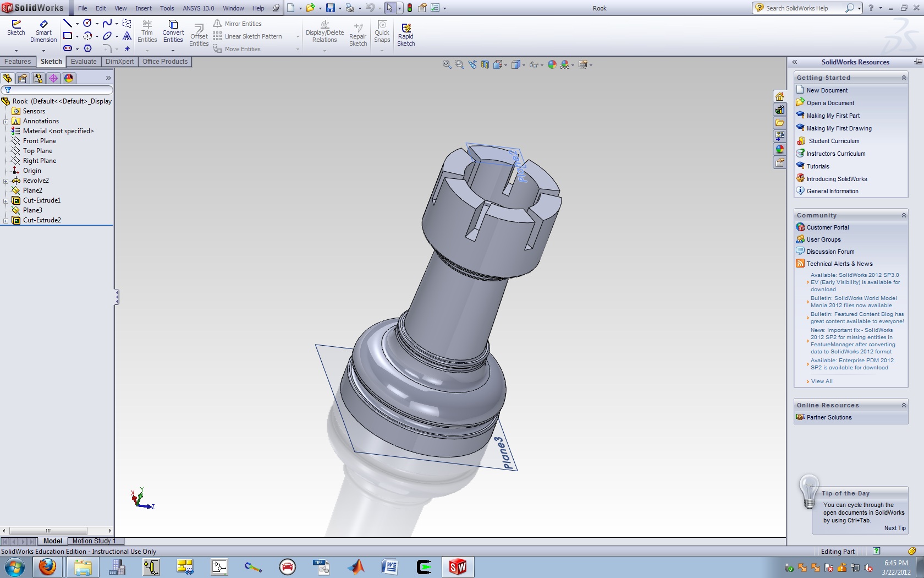Open the Insert menu
The image size is (924, 578).
pyautogui.click(x=143, y=8)
